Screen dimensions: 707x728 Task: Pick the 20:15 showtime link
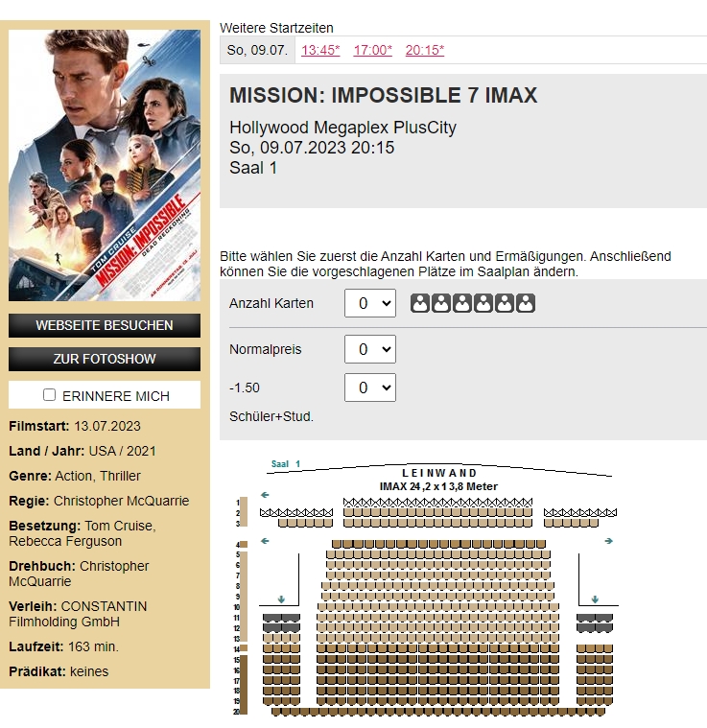tap(424, 50)
